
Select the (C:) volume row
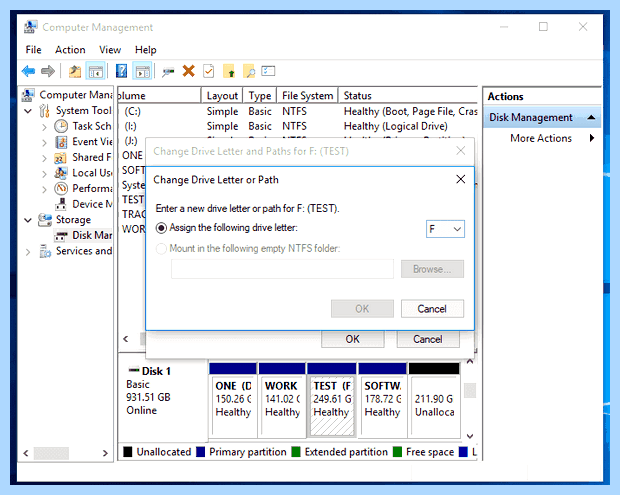click(x=298, y=111)
